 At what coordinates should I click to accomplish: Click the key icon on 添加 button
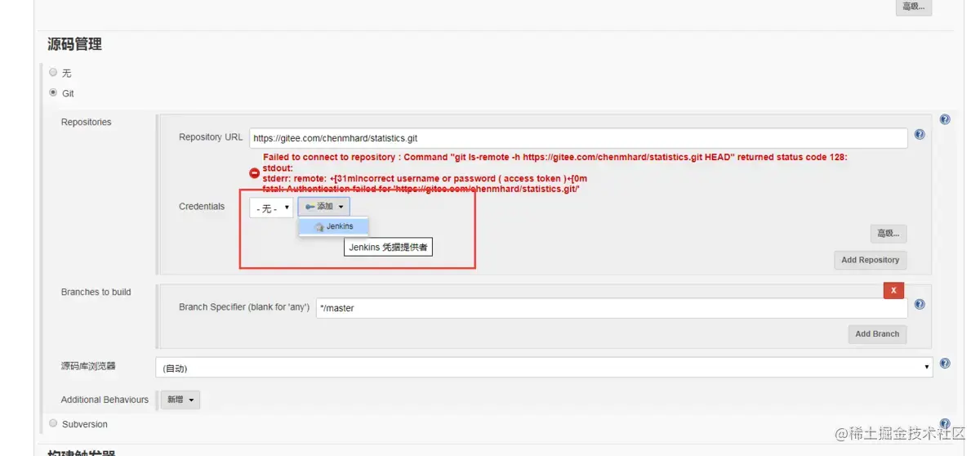point(310,207)
